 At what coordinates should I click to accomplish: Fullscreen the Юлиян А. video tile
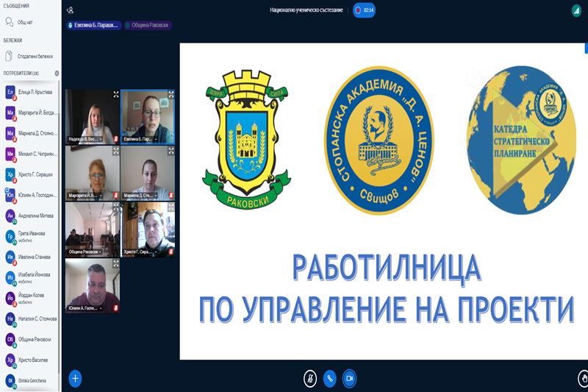[x=116, y=264]
